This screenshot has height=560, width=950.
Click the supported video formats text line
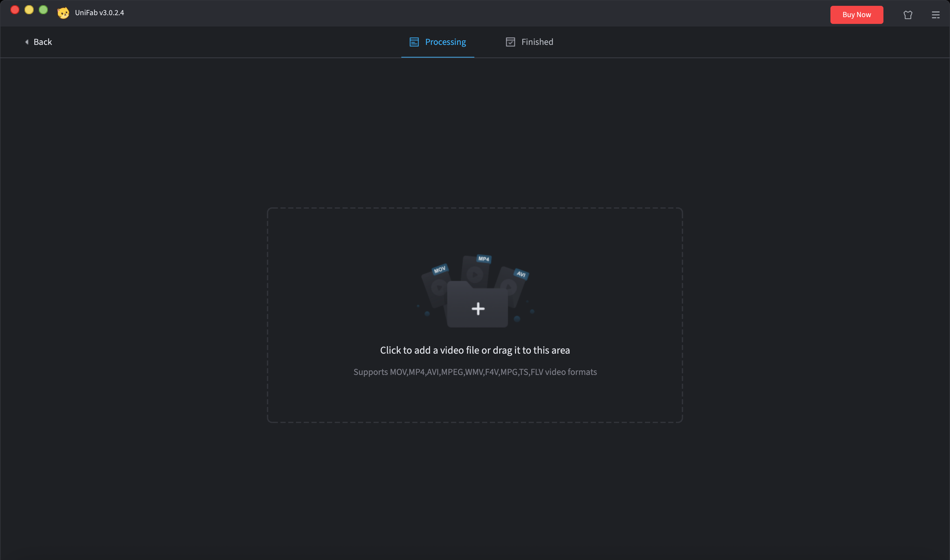475,372
